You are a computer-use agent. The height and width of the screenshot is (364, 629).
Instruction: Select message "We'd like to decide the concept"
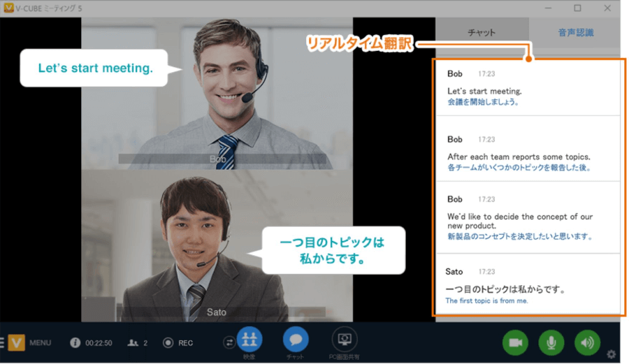(520, 221)
